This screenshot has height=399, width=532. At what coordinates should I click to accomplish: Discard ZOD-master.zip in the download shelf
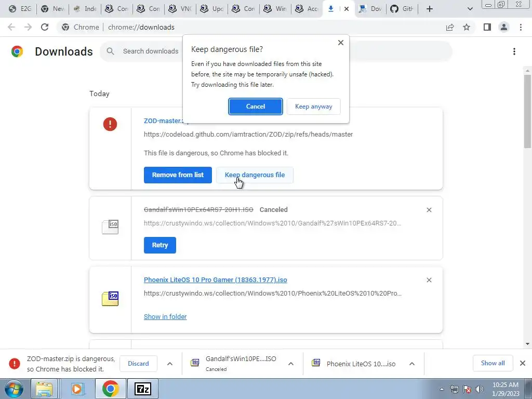(x=138, y=363)
